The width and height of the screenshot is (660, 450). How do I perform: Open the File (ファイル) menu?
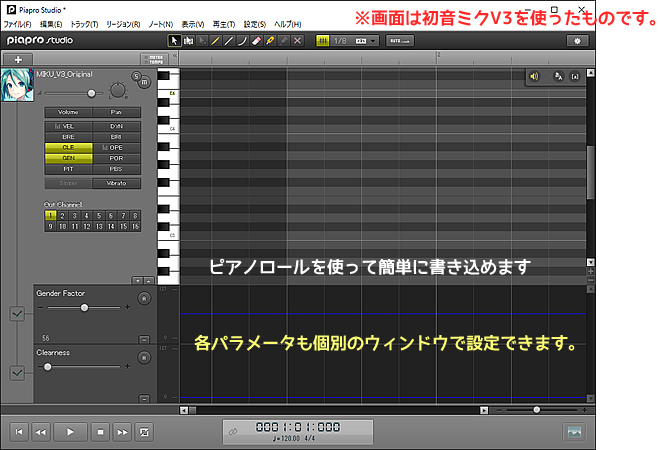point(17,24)
